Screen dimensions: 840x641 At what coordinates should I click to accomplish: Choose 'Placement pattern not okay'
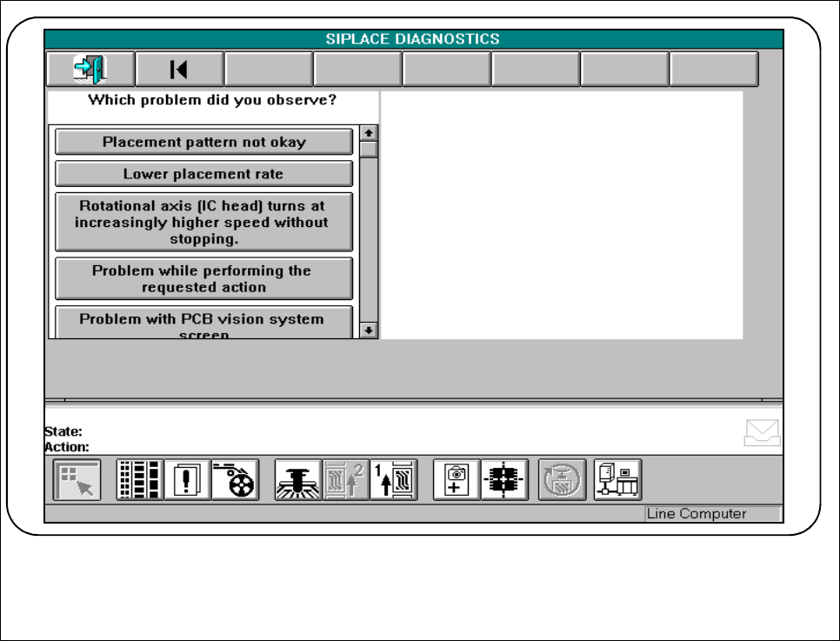coord(204,142)
